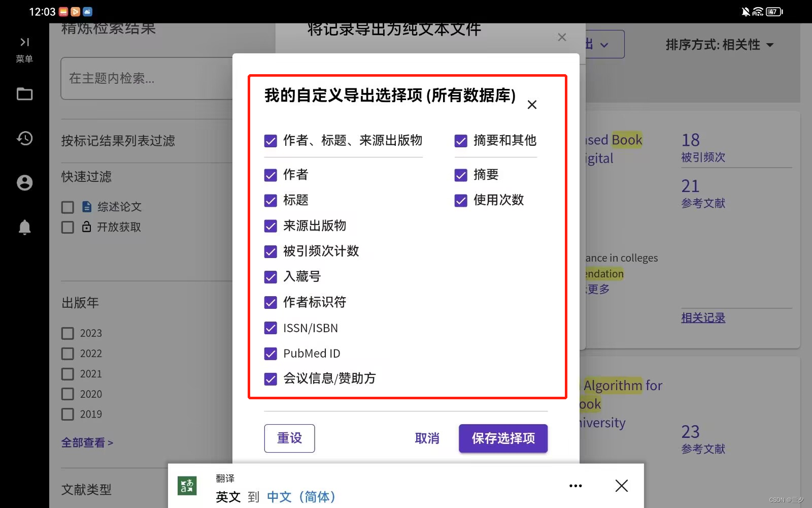Select 英文 source language in translate bar

coord(228,496)
